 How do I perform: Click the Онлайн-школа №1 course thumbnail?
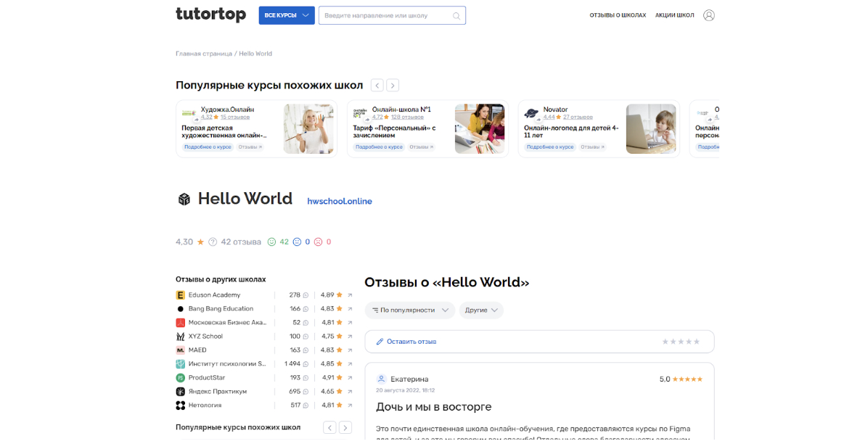(x=480, y=128)
